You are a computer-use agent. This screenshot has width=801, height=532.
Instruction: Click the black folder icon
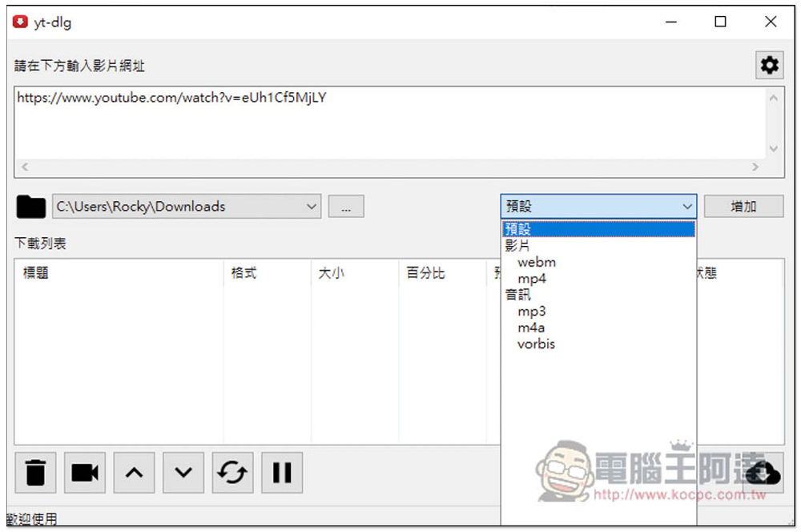tap(30, 207)
